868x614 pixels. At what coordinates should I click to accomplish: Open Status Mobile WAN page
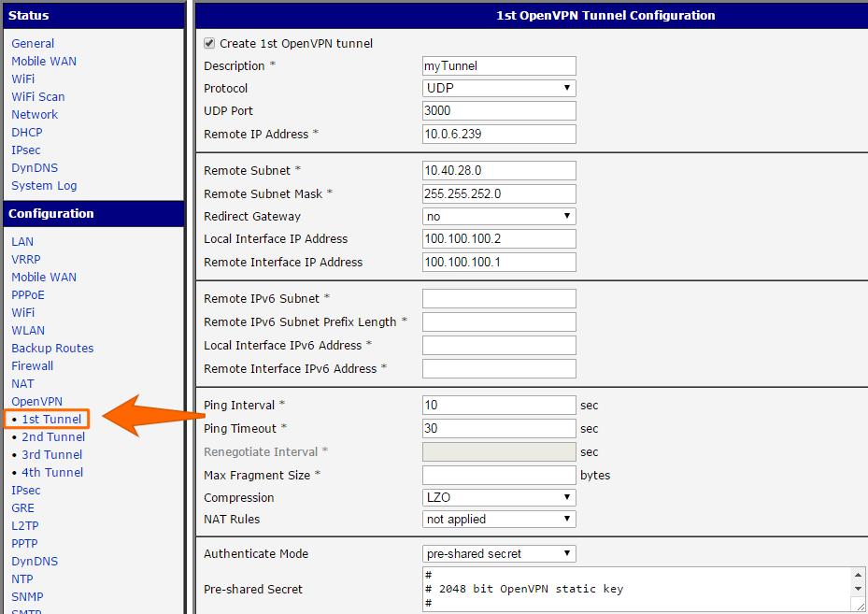pyautogui.click(x=44, y=61)
